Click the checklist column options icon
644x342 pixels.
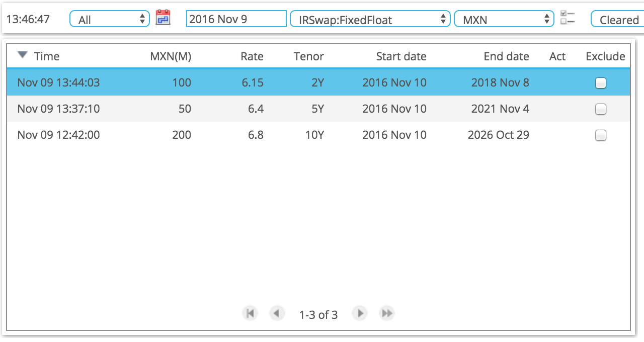[568, 18]
